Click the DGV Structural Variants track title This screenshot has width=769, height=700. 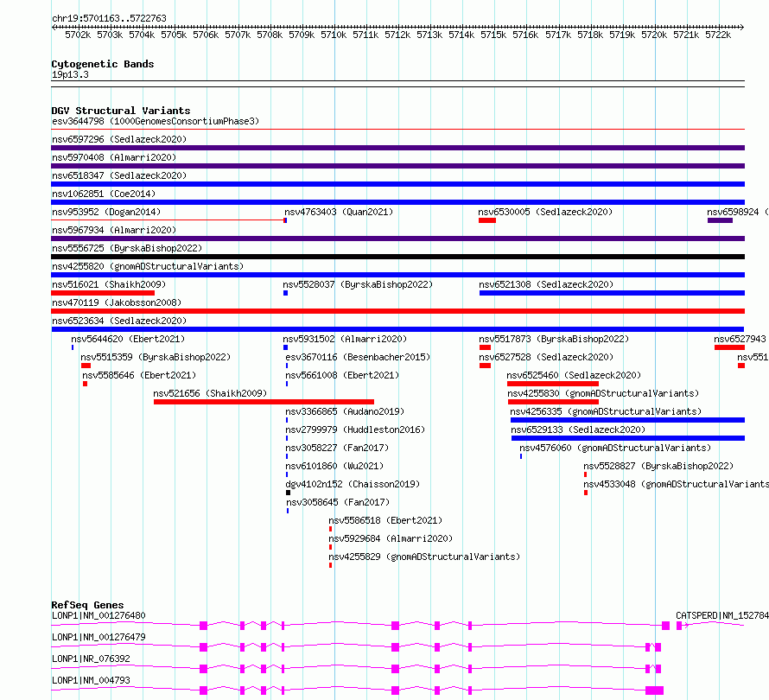pos(121,111)
